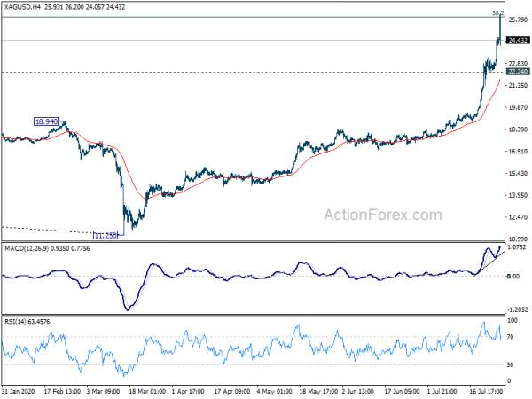Screen dimensions: 532x399
Task: Click the 17 Apr 09:00 date label
Action: click(232, 391)
